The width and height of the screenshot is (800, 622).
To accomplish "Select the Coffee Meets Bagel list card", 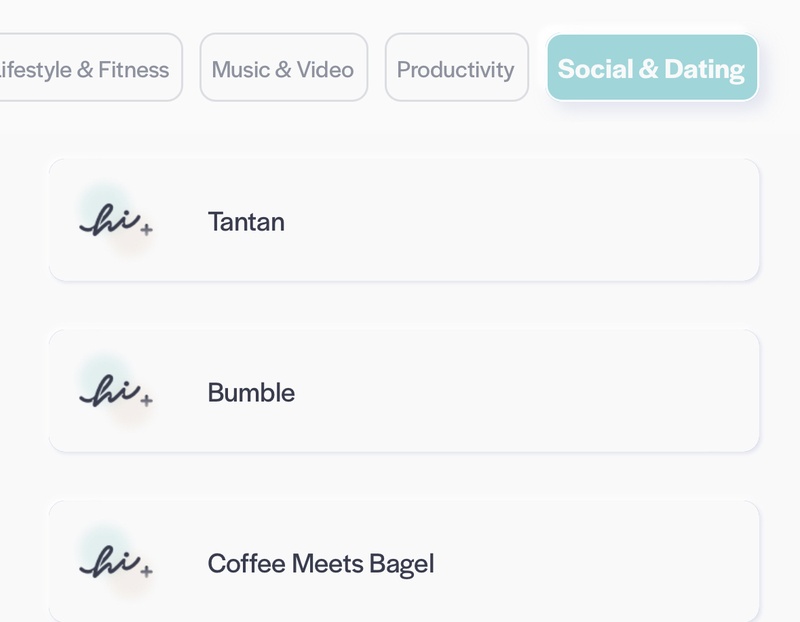I will (404, 561).
